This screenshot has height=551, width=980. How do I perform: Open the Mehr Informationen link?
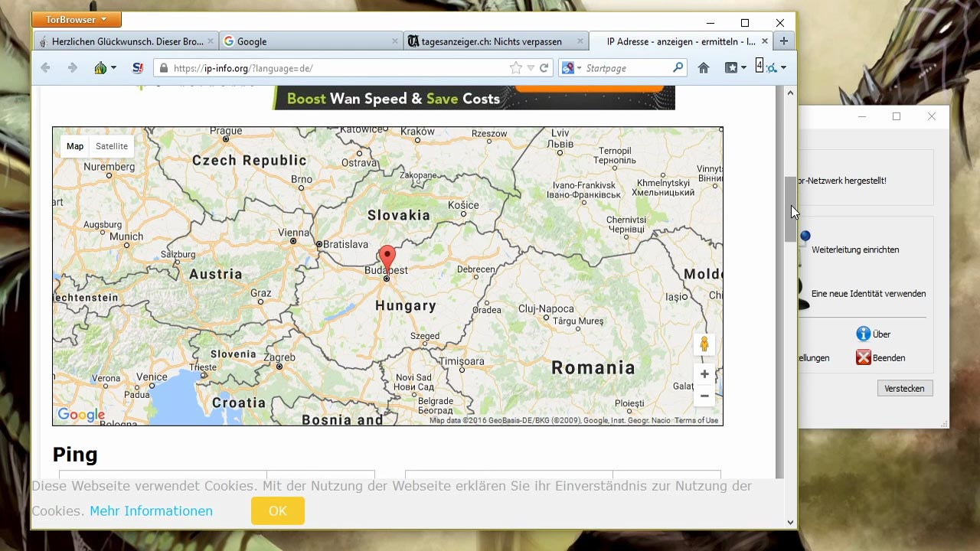pos(151,511)
